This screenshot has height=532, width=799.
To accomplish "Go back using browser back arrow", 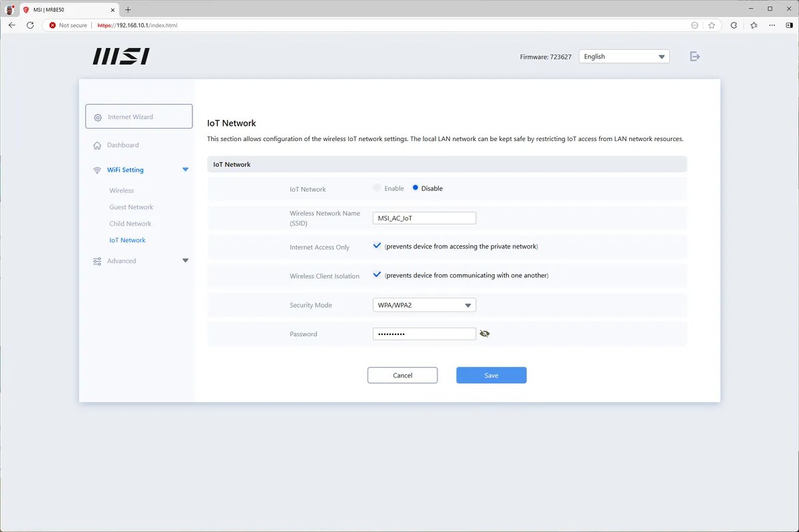I will 11,25.
